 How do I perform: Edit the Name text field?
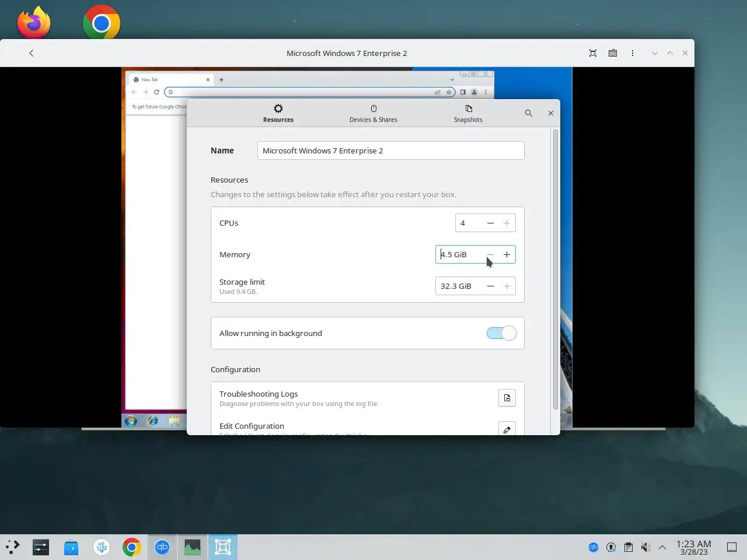(390, 150)
